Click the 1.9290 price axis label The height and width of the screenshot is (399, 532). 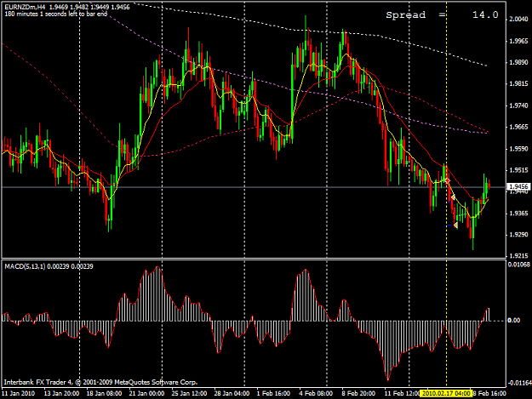518,235
